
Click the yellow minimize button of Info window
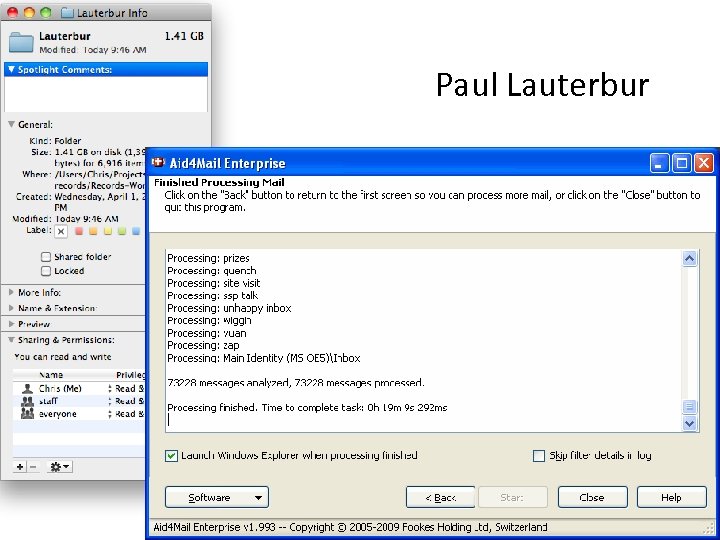click(x=29, y=12)
